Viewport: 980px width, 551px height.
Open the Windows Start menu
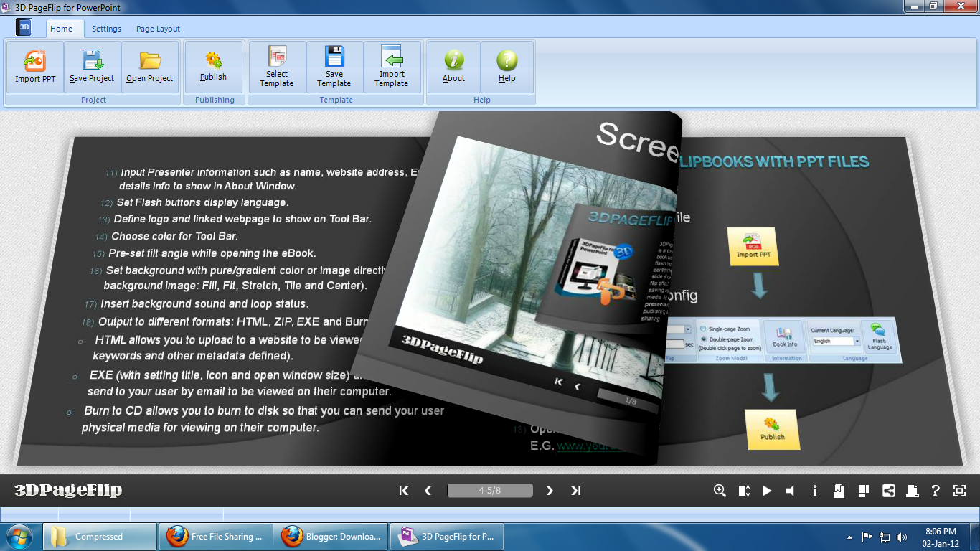19,536
